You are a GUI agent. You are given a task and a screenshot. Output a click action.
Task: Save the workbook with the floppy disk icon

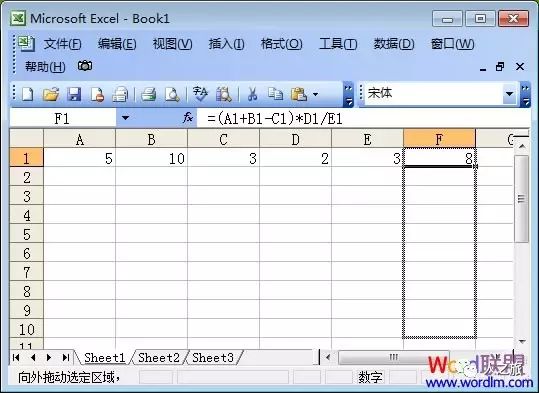(x=74, y=94)
